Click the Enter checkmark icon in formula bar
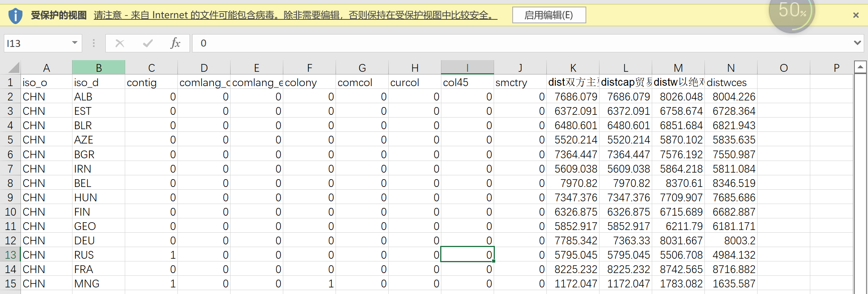Viewport: 868px width, 294px height. [148, 43]
